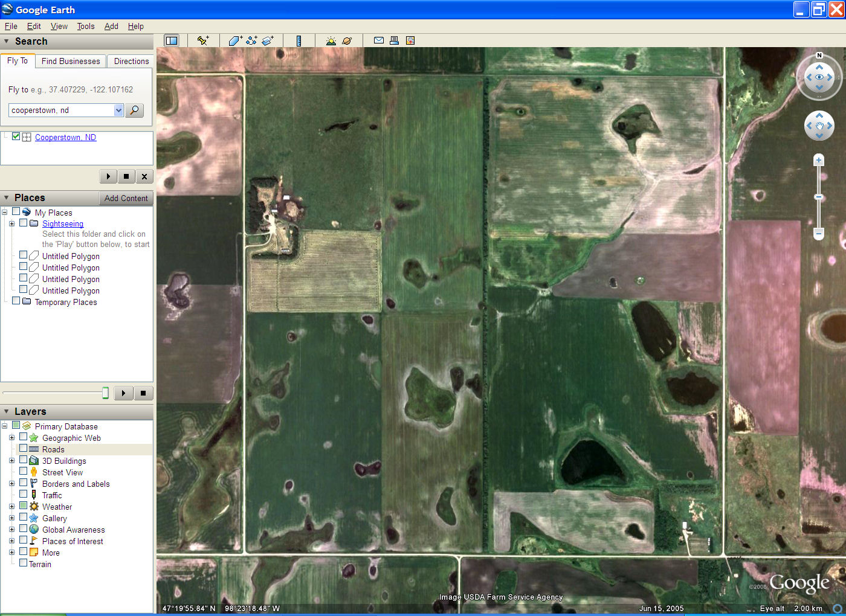
Task: Open the Help menu
Action: click(x=136, y=27)
